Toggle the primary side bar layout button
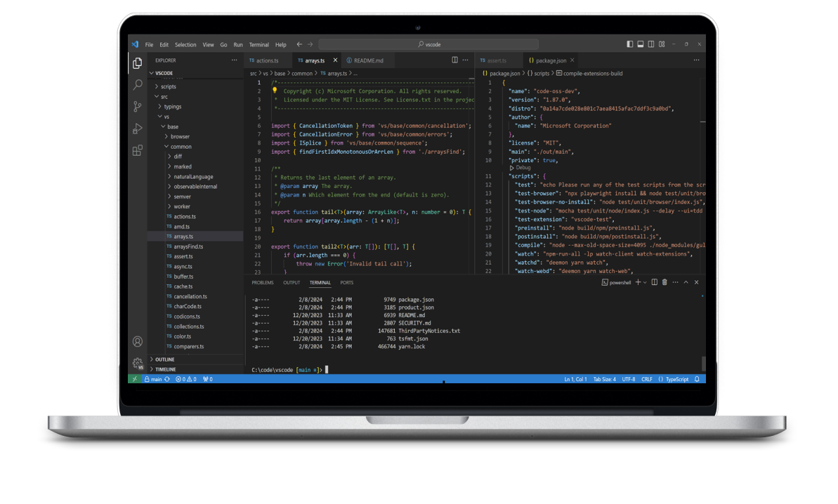This screenshot has height=504, width=838. pos(629,44)
